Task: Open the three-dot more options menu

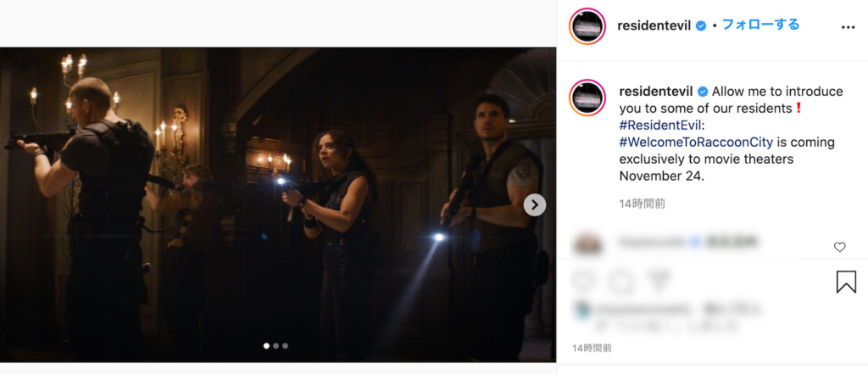Action: 848,28
